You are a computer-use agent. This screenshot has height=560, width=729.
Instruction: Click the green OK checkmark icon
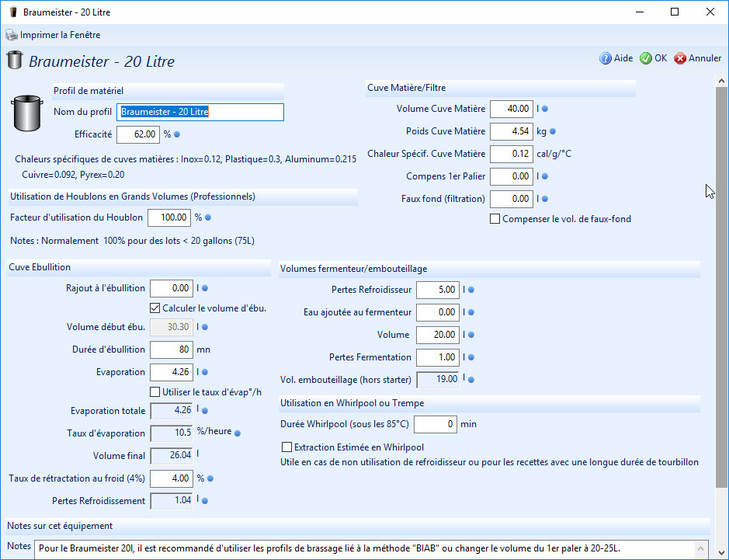pos(645,58)
